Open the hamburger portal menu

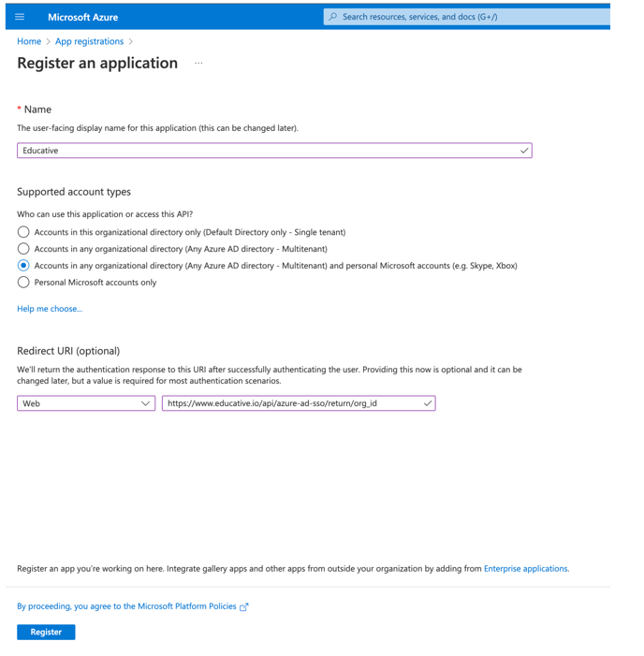(20, 17)
